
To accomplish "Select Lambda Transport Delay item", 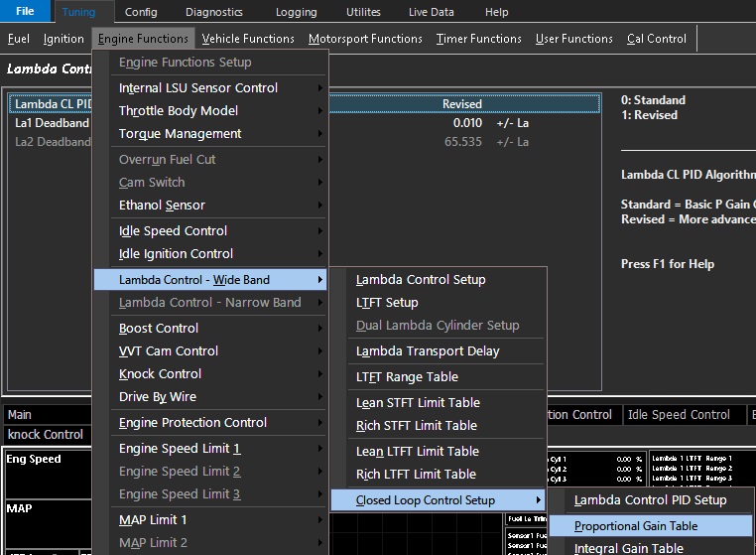I will pyautogui.click(x=428, y=351).
